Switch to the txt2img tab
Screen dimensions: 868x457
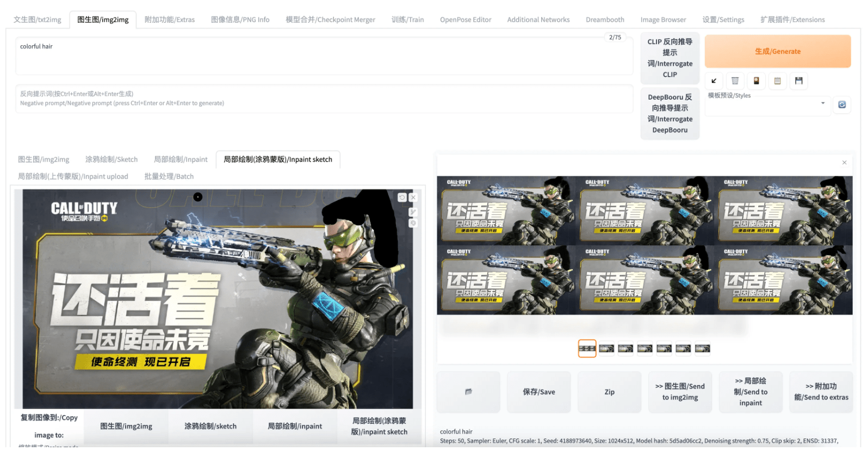point(38,20)
